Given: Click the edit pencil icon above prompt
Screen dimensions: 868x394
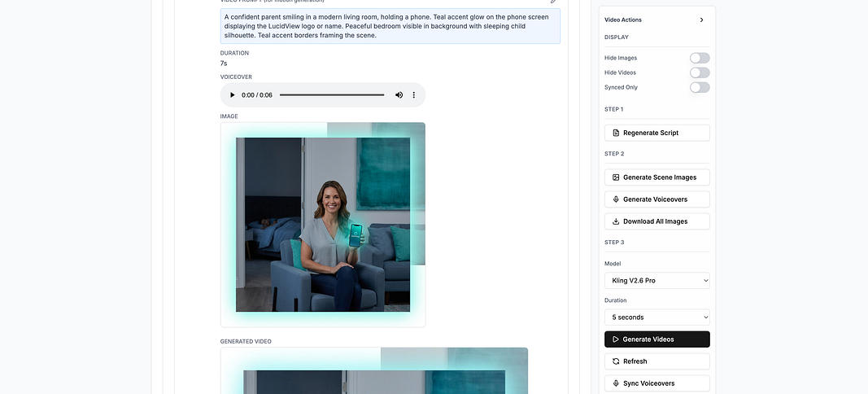Looking at the screenshot, I should click(553, 2).
